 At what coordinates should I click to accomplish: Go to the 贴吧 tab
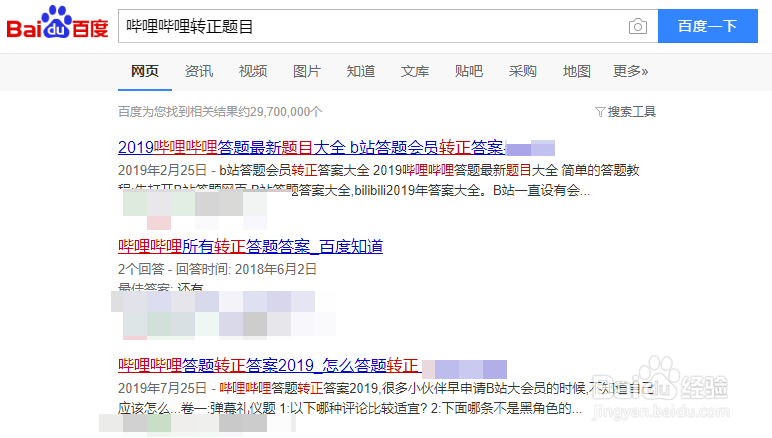click(469, 71)
